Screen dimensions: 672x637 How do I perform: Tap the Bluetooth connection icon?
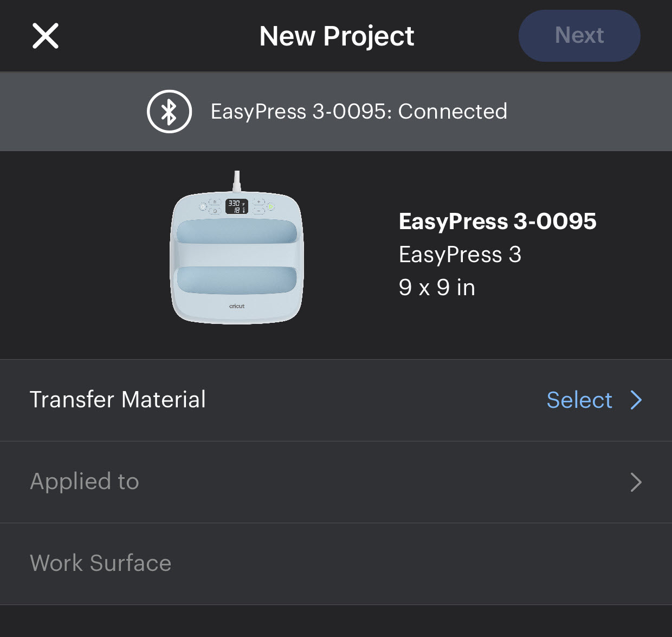pyautogui.click(x=169, y=112)
